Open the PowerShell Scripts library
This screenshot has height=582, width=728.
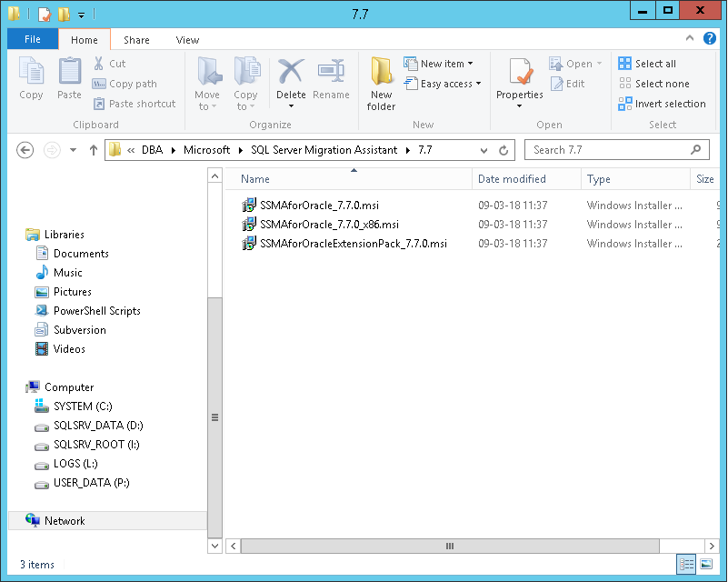point(96,311)
